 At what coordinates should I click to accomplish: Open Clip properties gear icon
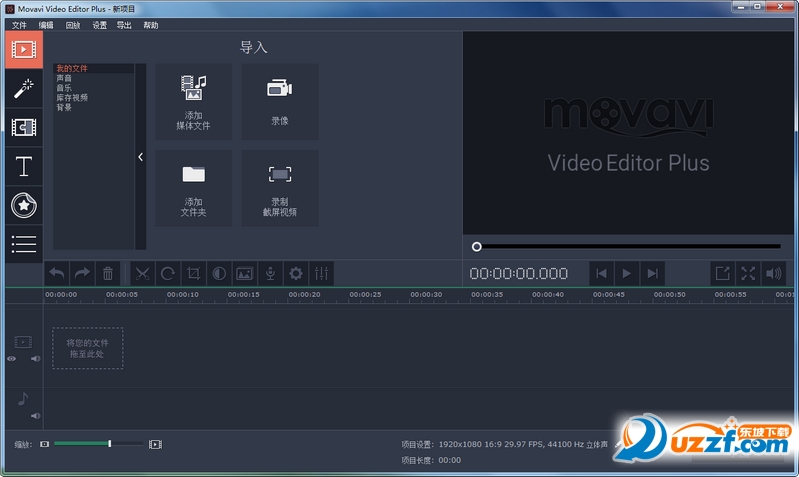(296, 274)
